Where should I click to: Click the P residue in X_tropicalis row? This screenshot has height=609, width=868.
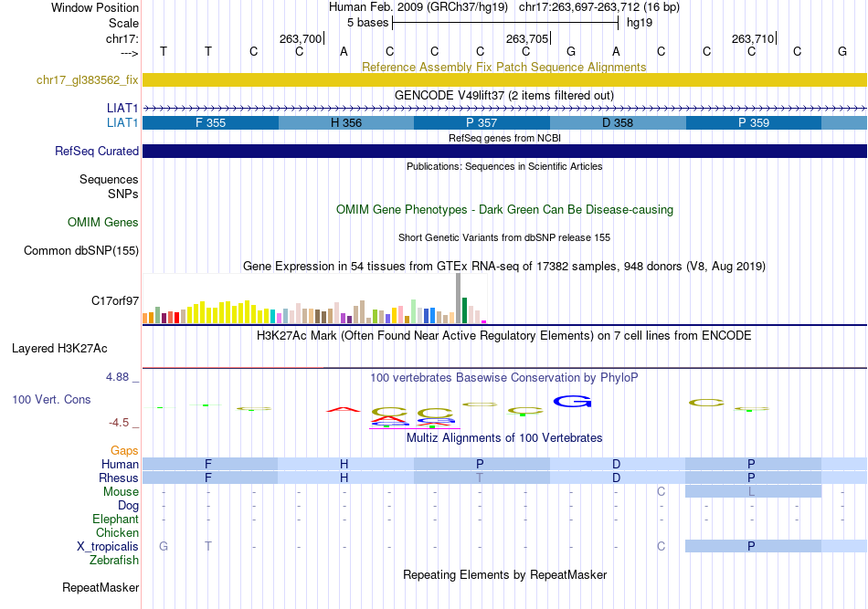click(751, 547)
